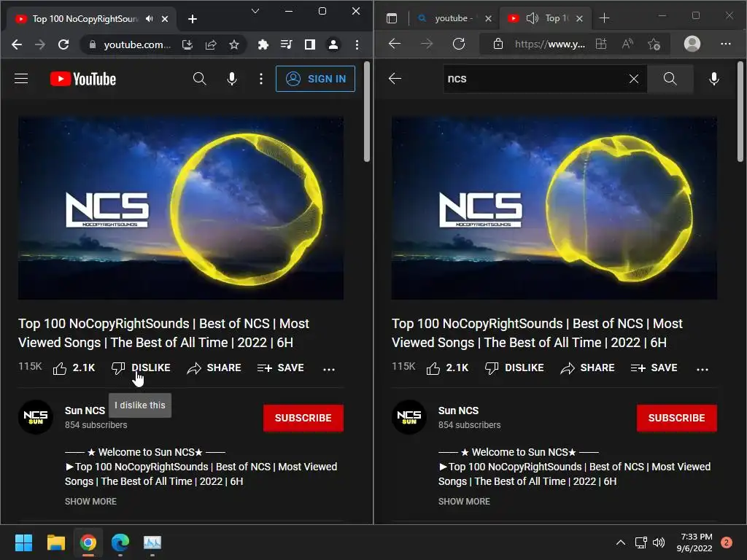The width and height of the screenshot is (747, 560).
Task: Open Chrome side panel icon
Action: (x=309, y=44)
